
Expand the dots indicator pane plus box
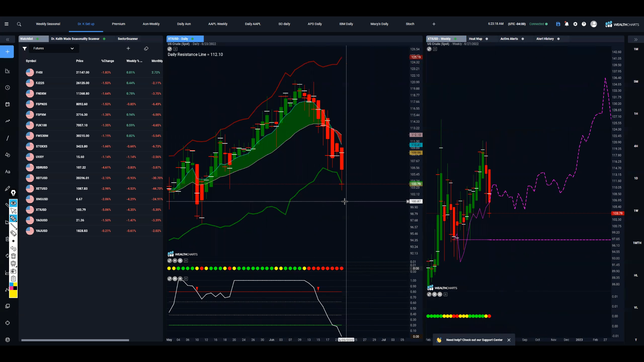click(x=186, y=261)
